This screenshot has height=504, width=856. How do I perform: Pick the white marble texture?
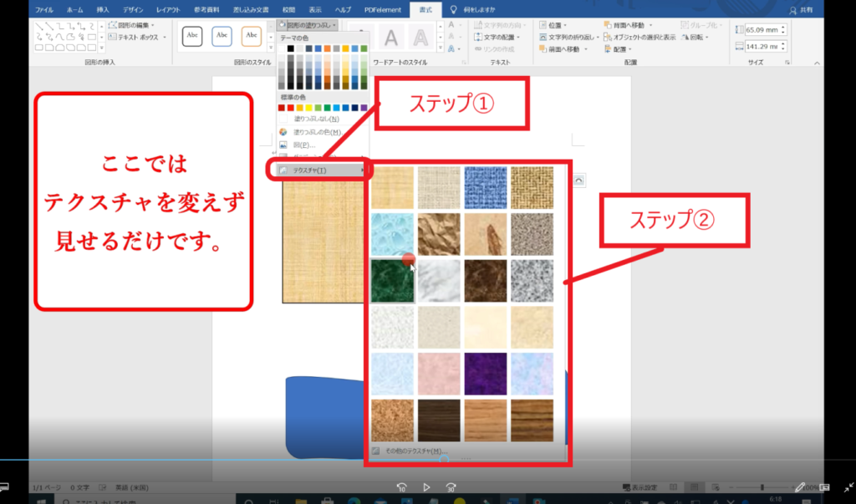click(x=440, y=280)
